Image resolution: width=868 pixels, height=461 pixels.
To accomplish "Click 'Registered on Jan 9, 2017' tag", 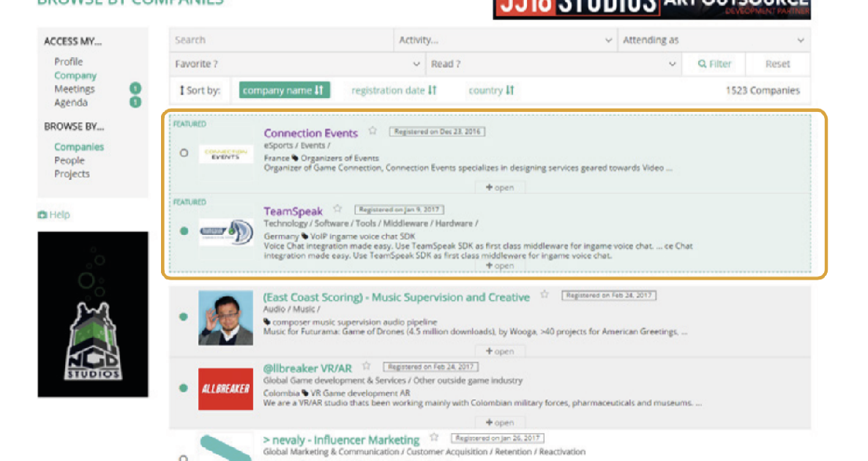I will click(x=399, y=210).
